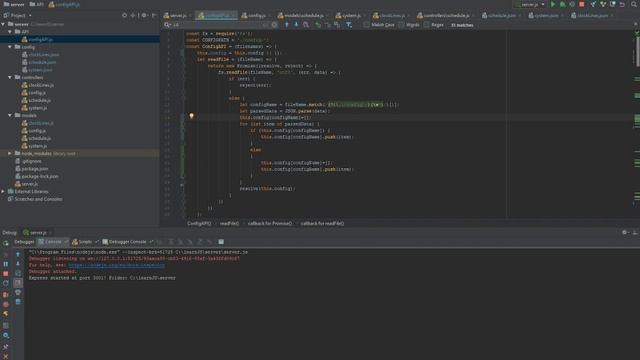The image size is (640, 360).
Task: Stop the running process in top toolbar
Action: click(582, 4)
